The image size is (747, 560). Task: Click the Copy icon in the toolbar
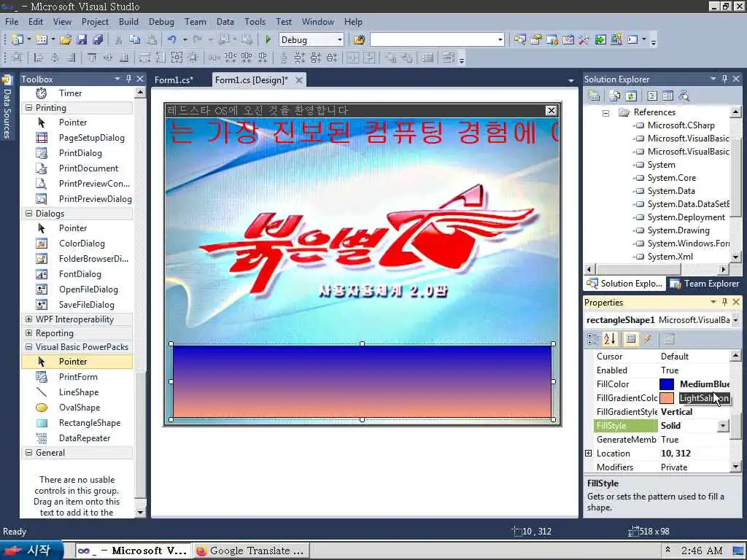coord(135,39)
